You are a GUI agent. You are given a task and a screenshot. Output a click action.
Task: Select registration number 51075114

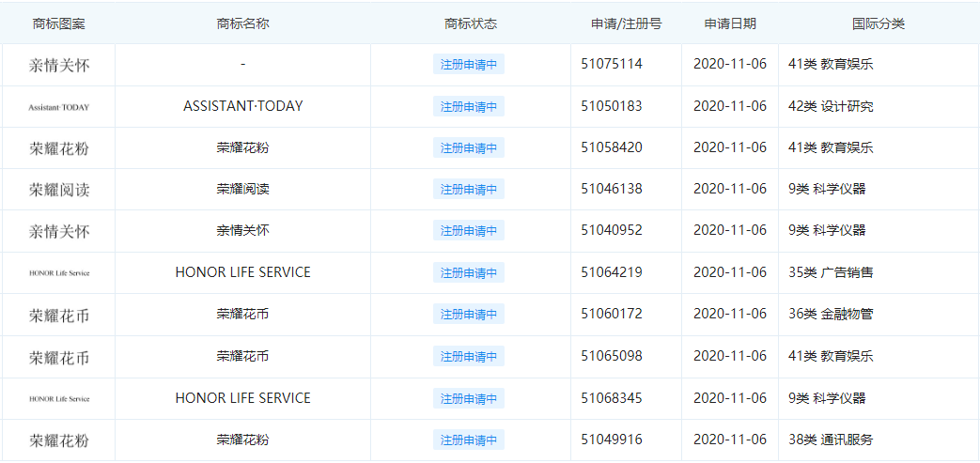612,64
